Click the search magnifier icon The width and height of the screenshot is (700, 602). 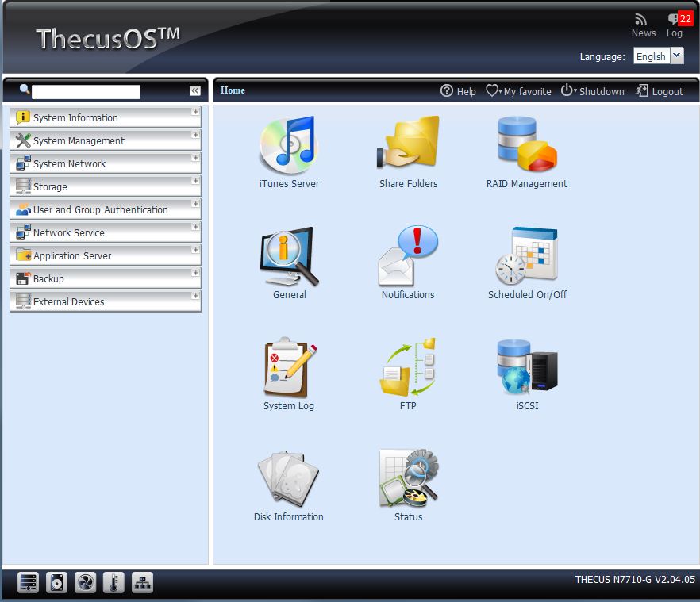tap(25, 90)
